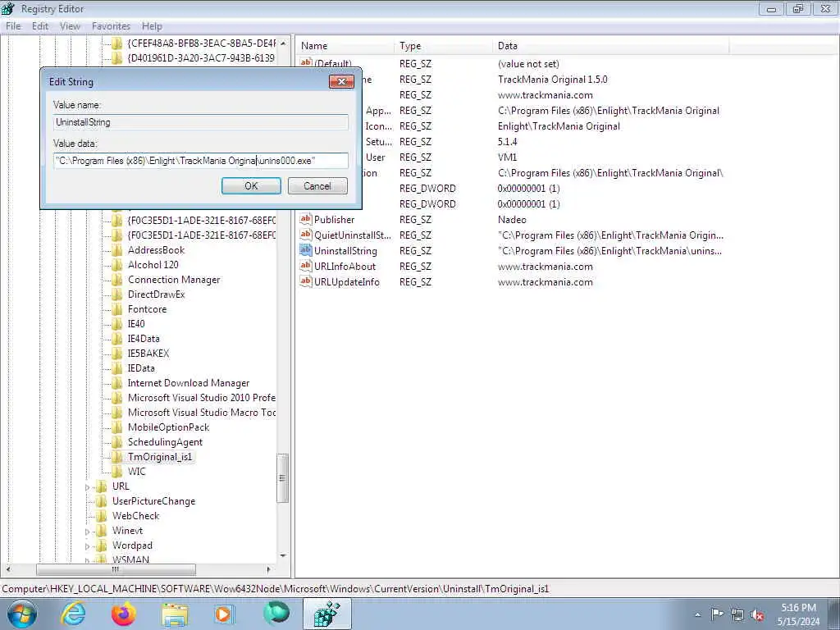This screenshot has height=630, width=840.
Task: Open the File menu
Action: 13,26
